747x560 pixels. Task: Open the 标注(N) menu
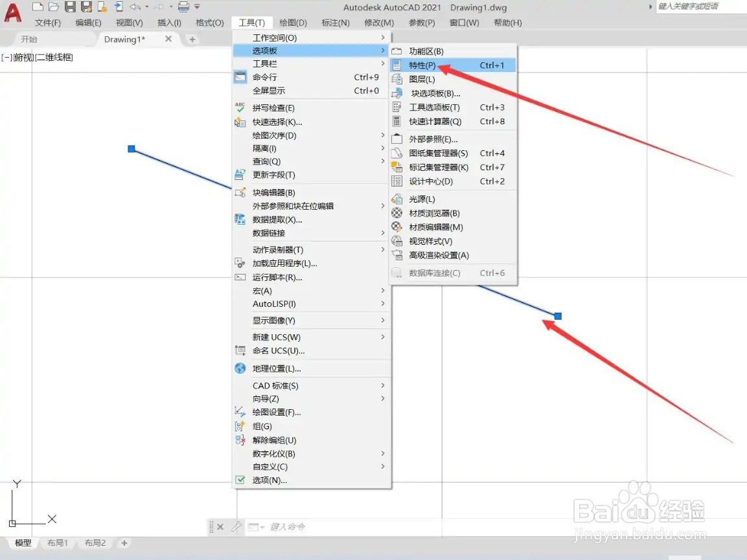[336, 23]
